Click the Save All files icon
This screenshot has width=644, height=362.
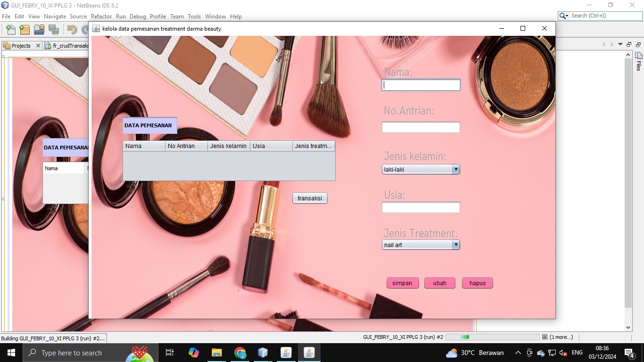(53, 29)
